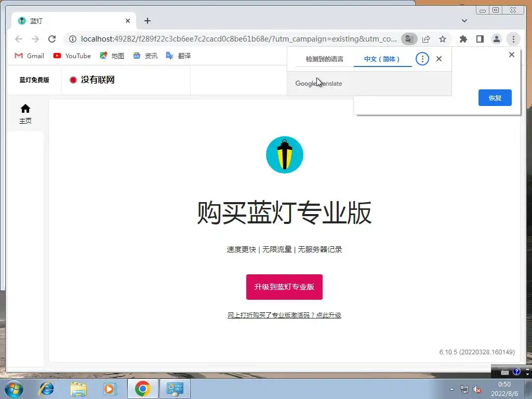Toggle the Chrome side panel
The width and height of the screenshot is (532, 399).
[480, 39]
